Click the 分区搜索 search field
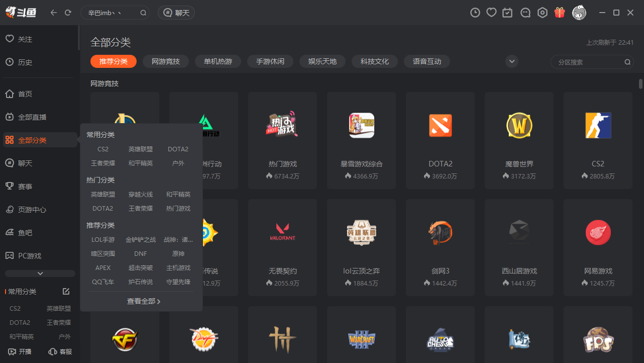 pos(592,62)
